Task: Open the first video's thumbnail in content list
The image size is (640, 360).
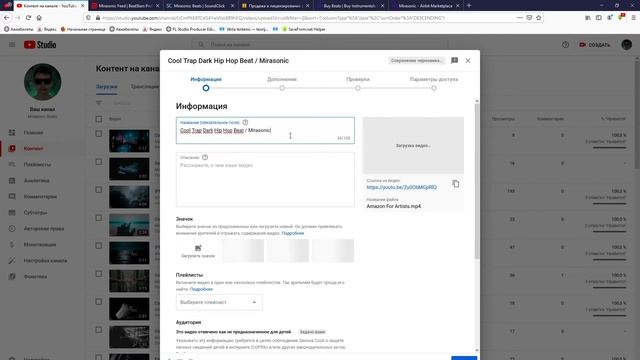Action: click(129, 141)
